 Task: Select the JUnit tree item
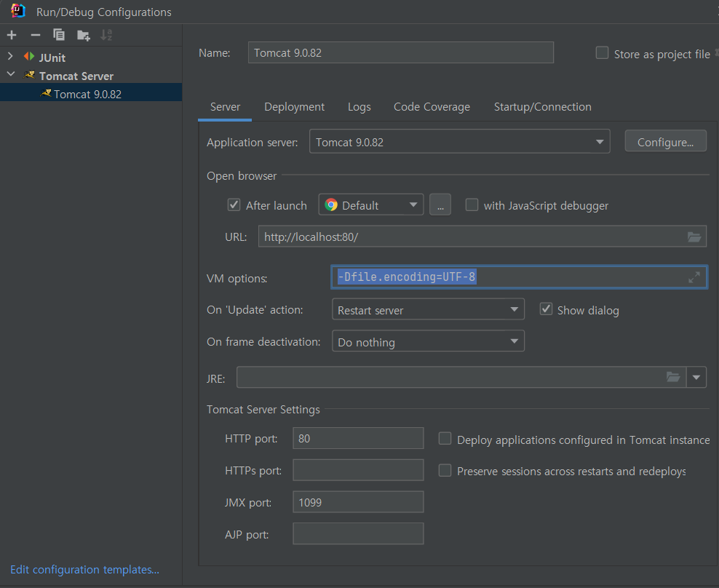click(52, 57)
